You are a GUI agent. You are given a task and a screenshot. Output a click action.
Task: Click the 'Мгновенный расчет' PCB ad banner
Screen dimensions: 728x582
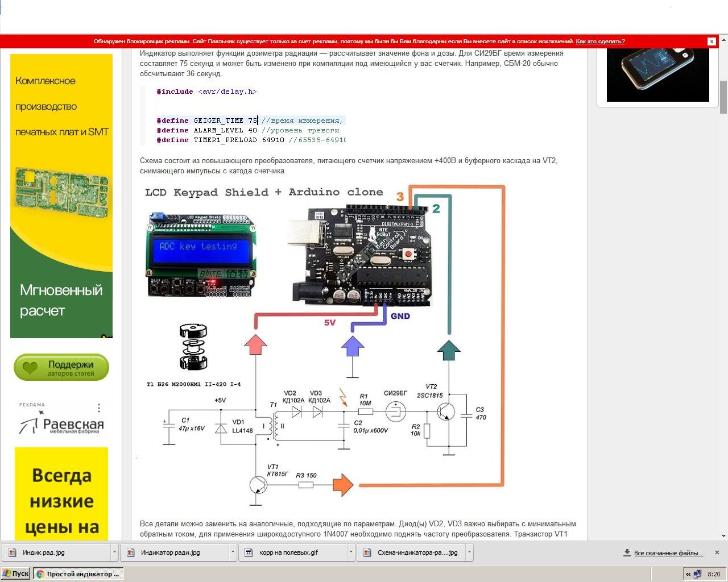pos(61,196)
